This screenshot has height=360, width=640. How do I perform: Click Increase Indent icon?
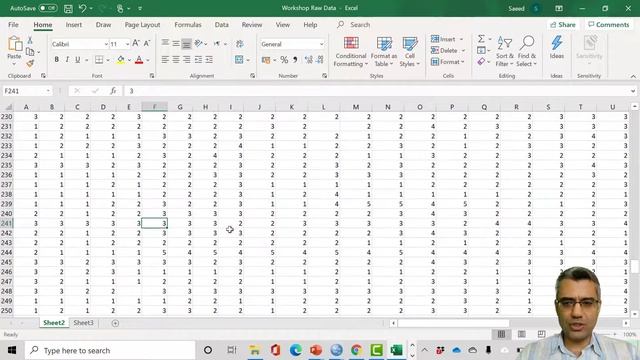coord(209,60)
